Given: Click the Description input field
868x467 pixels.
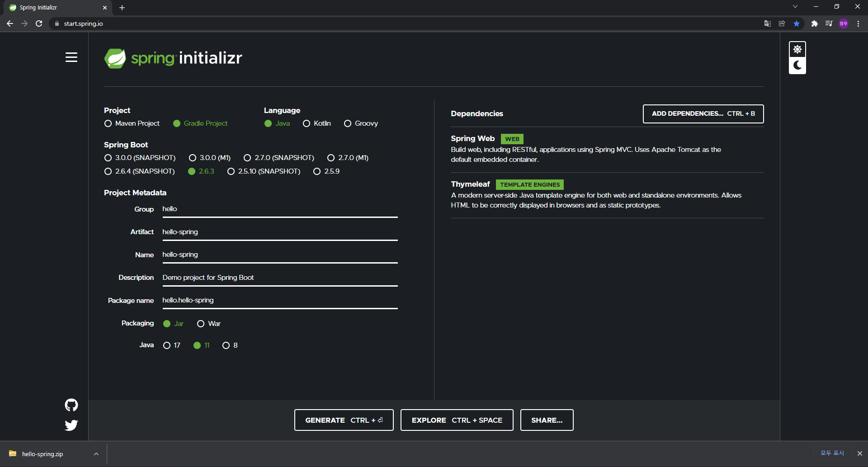Looking at the screenshot, I should click(x=280, y=278).
